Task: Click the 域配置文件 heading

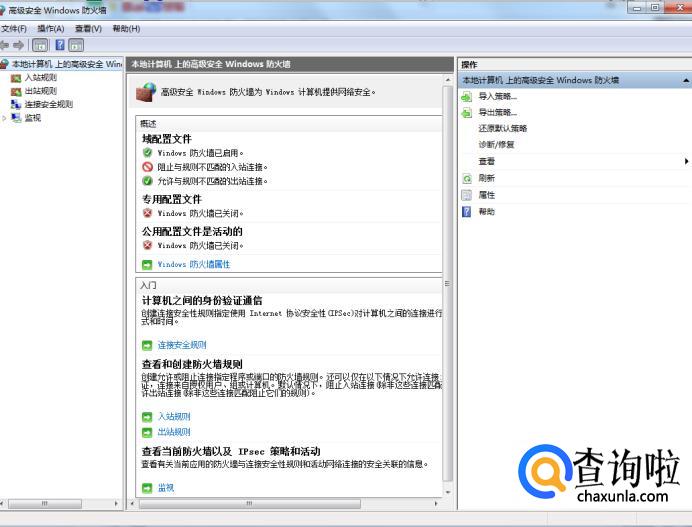Action: click(x=167, y=139)
